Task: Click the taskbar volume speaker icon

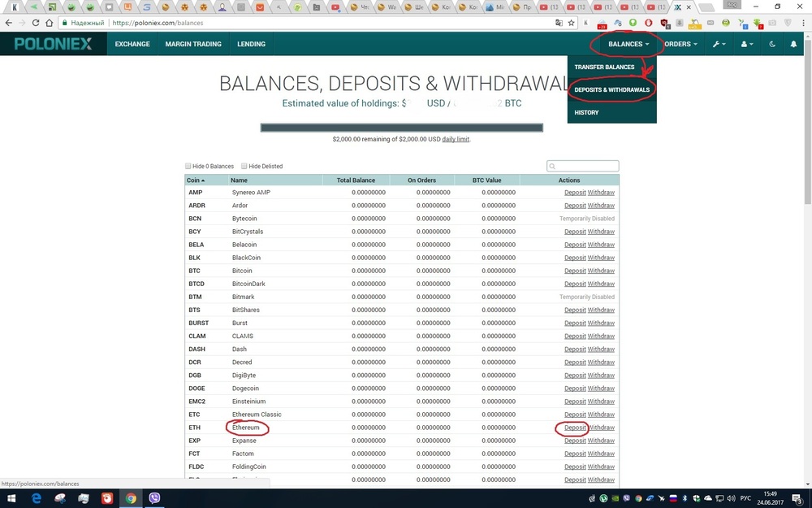Action: (731, 499)
